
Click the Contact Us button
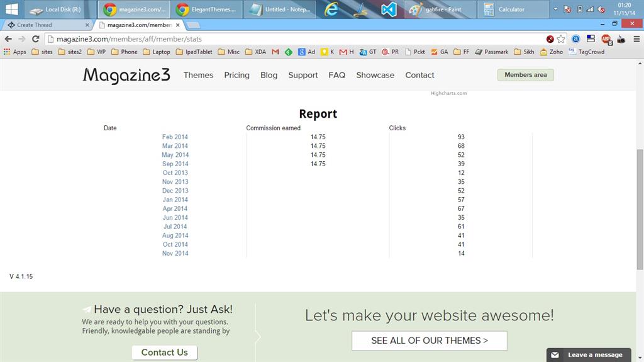tap(165, 353)
